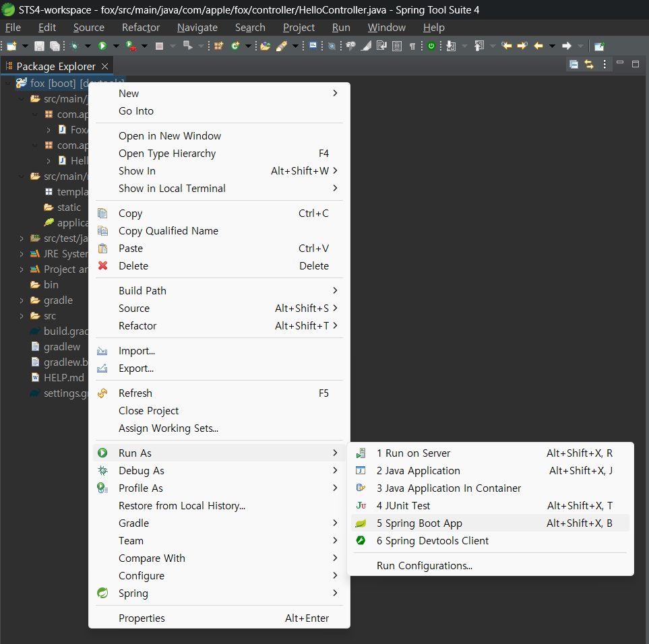
Task: Close the Package Explorer tab
Action: tap(104, 66)
